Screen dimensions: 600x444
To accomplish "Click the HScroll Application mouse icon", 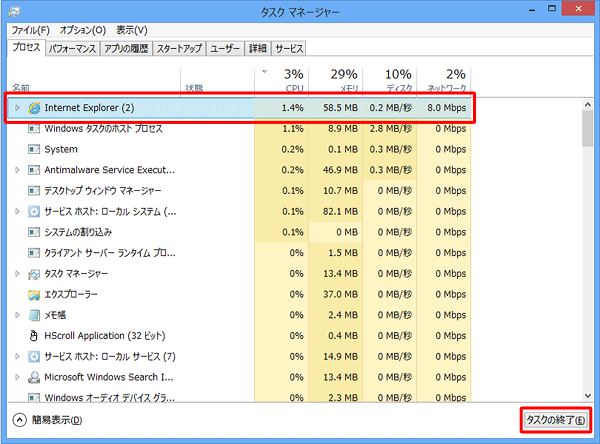I will click(x=34, y=336).
